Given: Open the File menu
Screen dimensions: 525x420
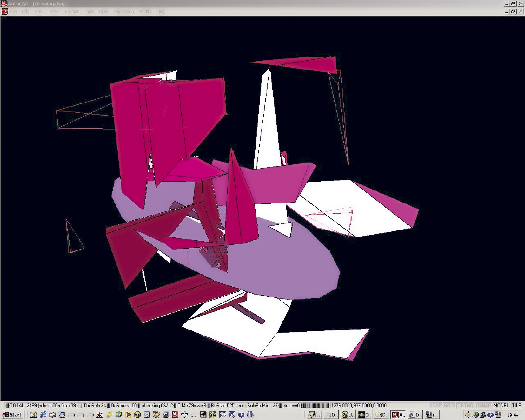Looking at the screenshot, I should (x=13, y=11).
